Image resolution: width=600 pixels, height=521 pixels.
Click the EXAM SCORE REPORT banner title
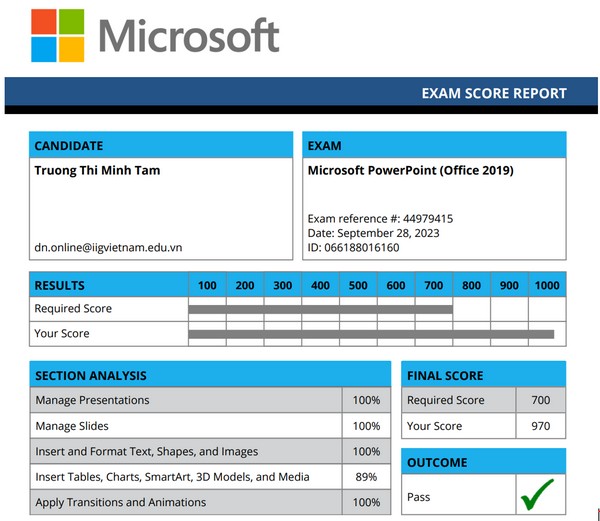click(494, 93)
